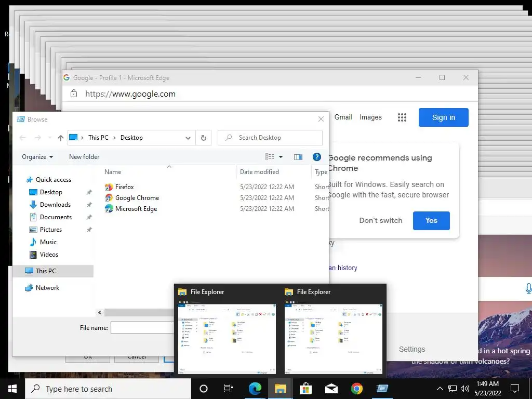Screen dimensions: 532x399
Task: Select Network in the navigation pane
Action: click(x=42, y=288)
